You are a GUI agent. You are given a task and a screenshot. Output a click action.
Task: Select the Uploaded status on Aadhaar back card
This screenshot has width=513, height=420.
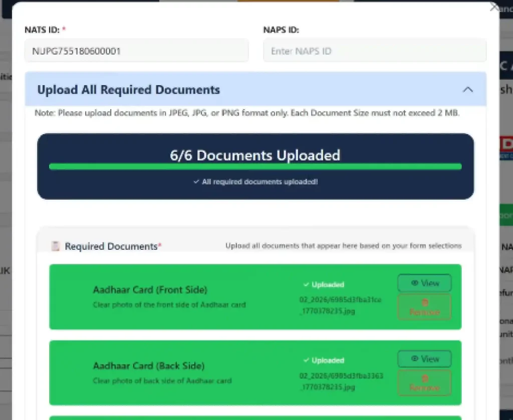pos(325,360)
